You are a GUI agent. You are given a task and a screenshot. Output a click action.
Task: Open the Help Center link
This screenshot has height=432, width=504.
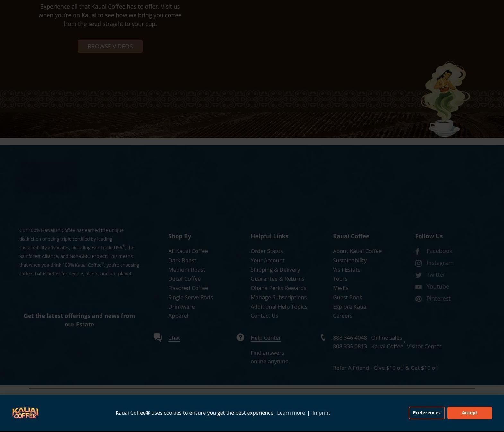pyautogui.click(x=265, y=338)
